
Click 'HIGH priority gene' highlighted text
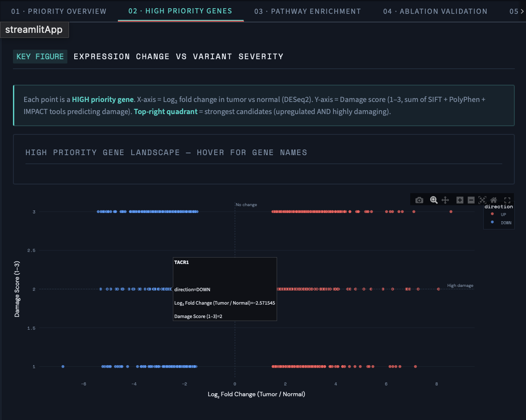point(103,99)
